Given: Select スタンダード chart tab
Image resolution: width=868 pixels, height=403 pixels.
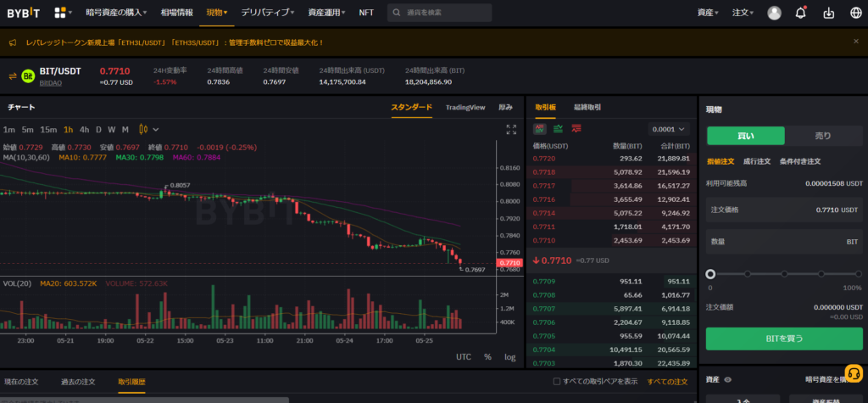Looking at the screenshot, I should click(x=411, y=107).
